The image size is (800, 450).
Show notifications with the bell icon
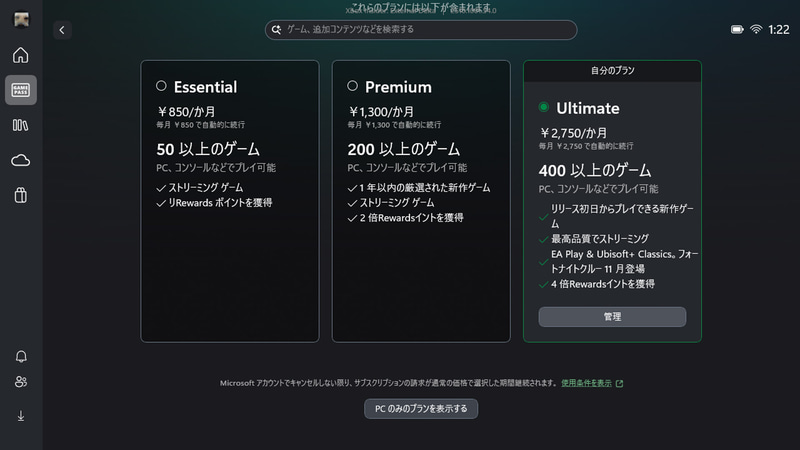(x=21, y=357)
